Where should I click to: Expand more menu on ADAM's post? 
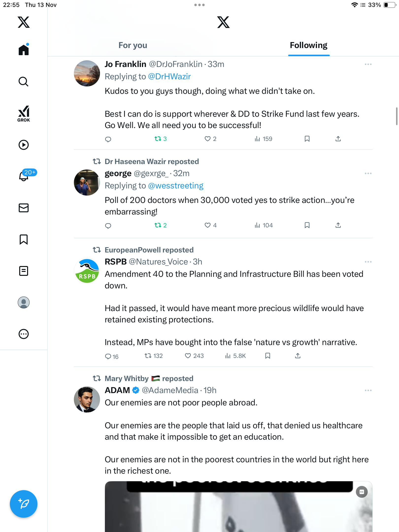click(368, 390)
